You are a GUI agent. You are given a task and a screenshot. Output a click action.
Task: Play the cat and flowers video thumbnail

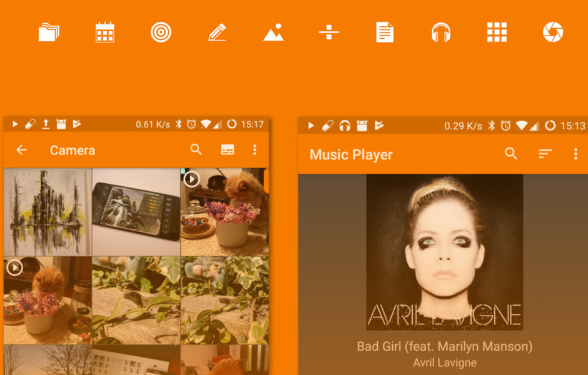tap(225, 212)
